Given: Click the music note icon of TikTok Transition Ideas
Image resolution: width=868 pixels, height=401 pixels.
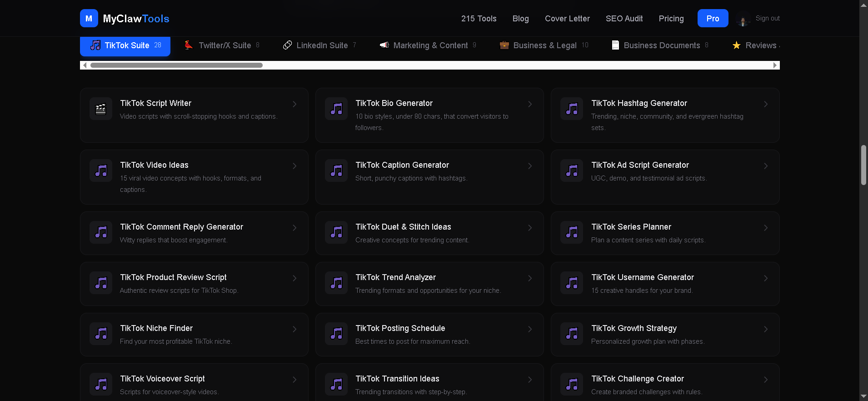Looking at the screenshot, I should click(x=336, y=384).
